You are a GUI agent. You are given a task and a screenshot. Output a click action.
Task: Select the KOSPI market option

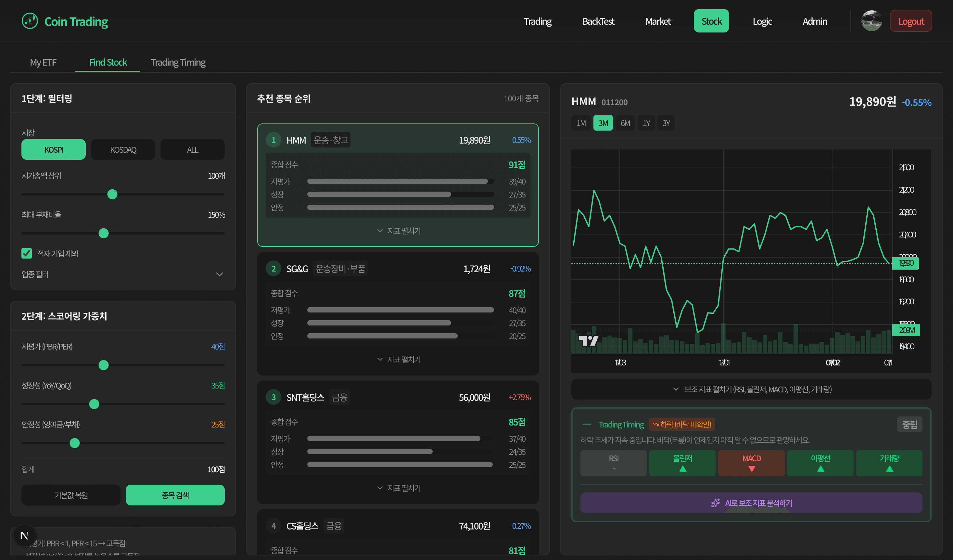click(54, 149)
